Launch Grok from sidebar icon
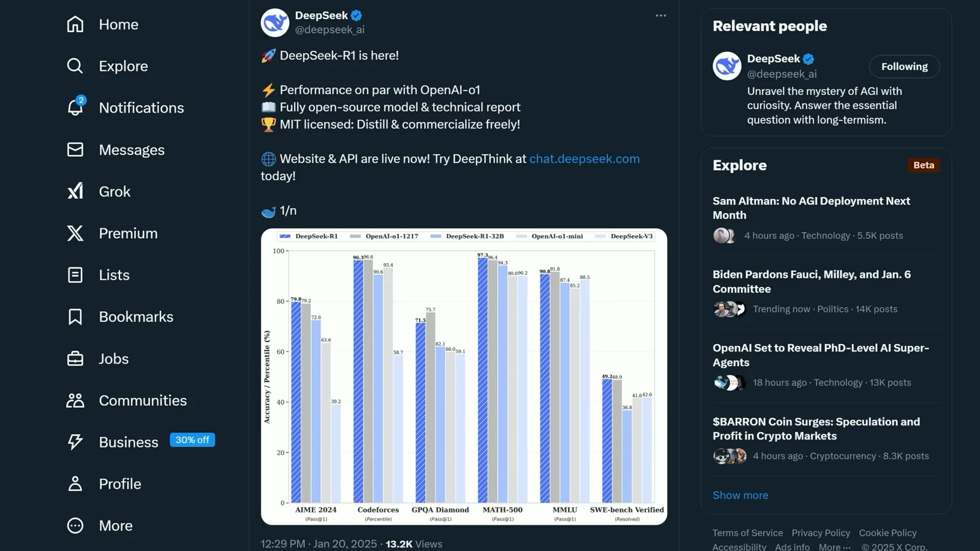The width and height of the screenshot is (980, 551). pyautogui.click(x=75, y=192)
